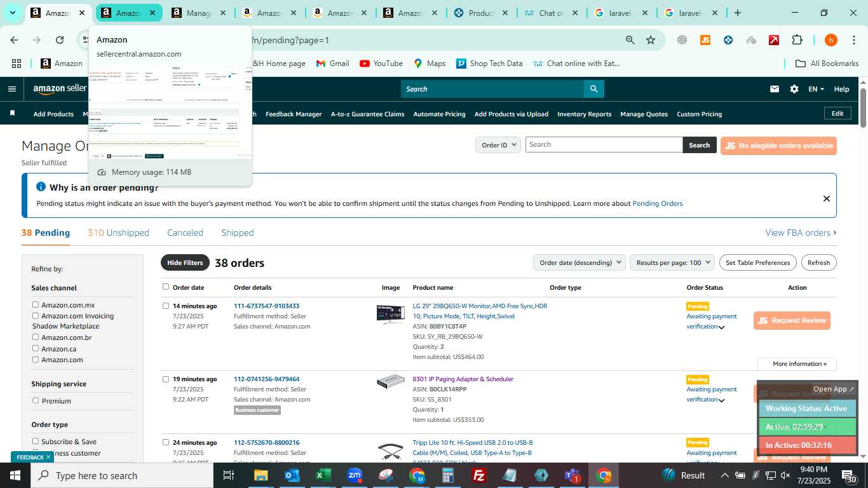The image size is (868, 488).
Task: Click the order search text field
Action: click(604, 144)
